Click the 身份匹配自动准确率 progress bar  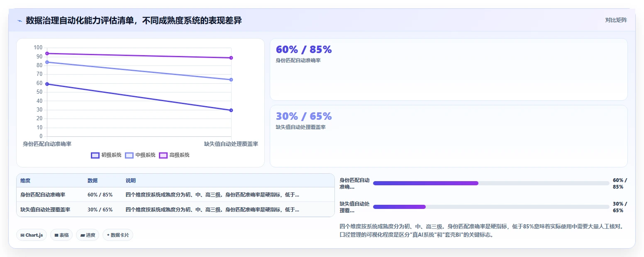click(x=491, y=183)
